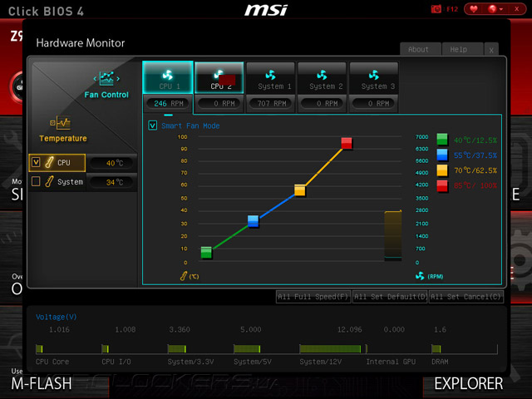The height and width of the screenshot is (399, 532).
Task: Click the Fan Control graph icon
Action: [x=106, y=78]
